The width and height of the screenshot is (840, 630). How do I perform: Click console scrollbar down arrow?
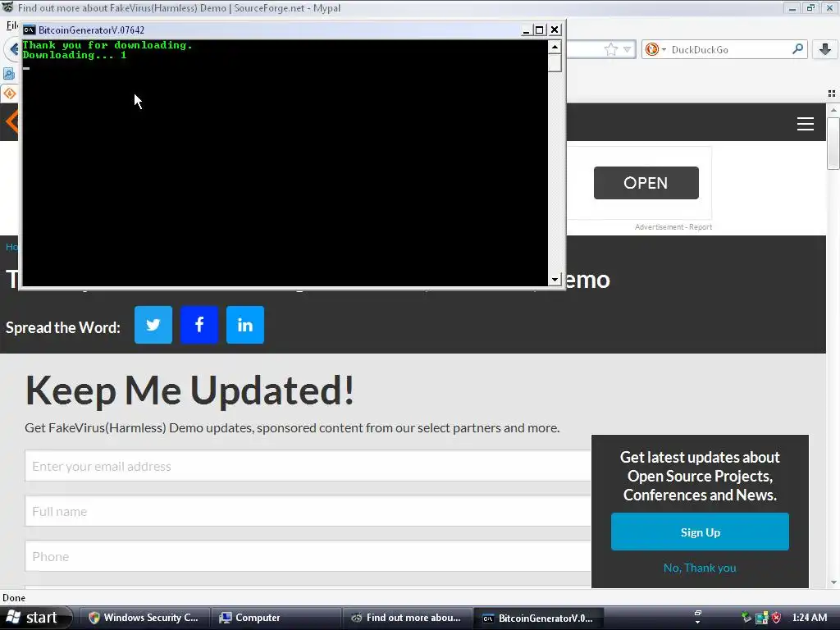coord(555,280)
